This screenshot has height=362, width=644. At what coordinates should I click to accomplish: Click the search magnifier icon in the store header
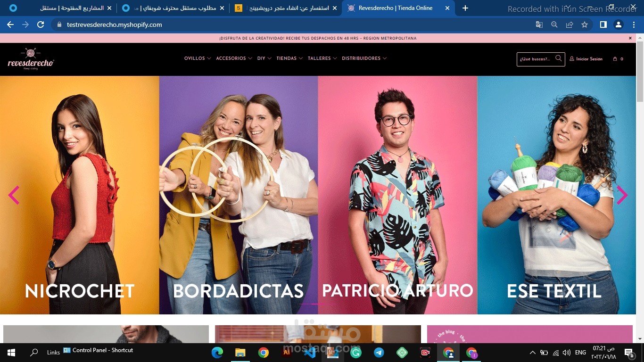click(x=558, y=58)
